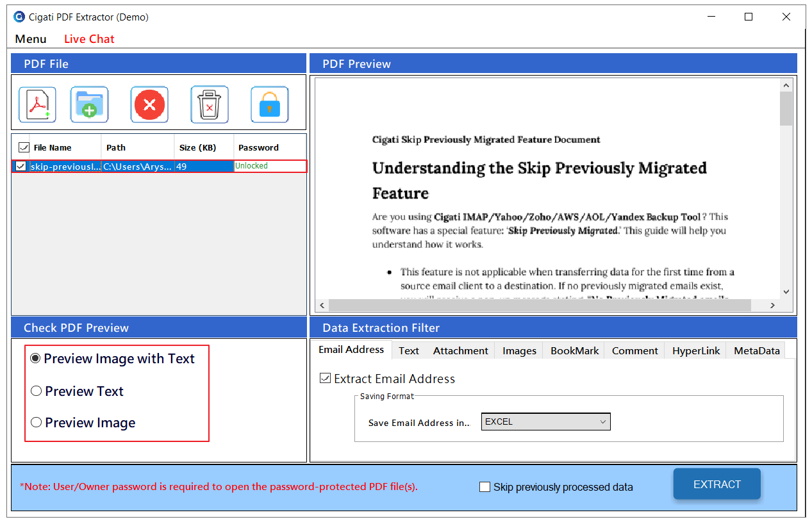The height and width of the screenshot is (524, 812).
Task: Click the preview scroll right arrow
Action: click(774, 306)
